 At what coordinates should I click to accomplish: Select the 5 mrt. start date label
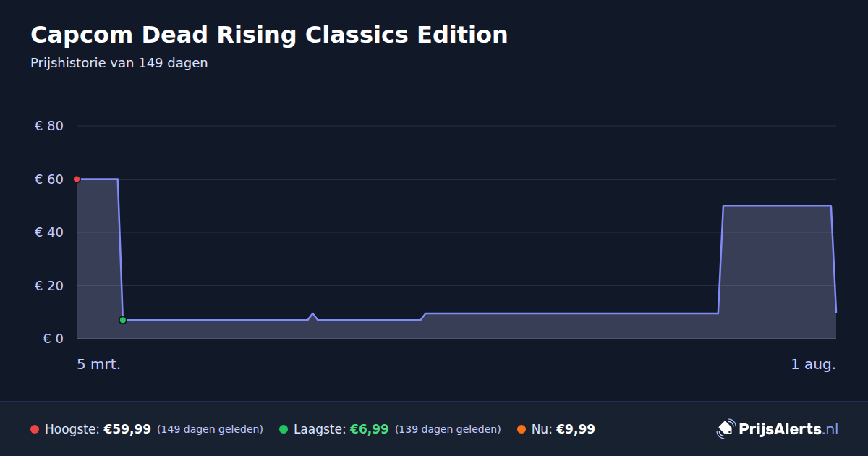point(99,364)
